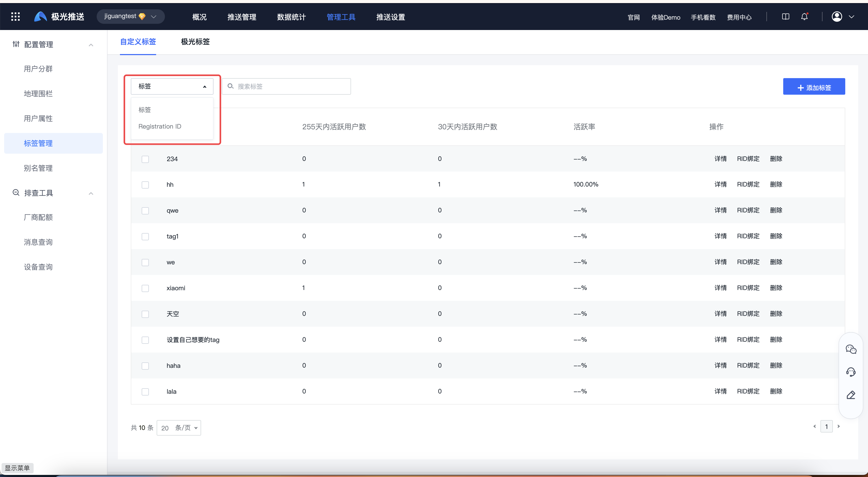The width and height of the screenshot is (868, 477).
Task: Click RID绑定 for tag xiaomi
Action: (748, 288)
